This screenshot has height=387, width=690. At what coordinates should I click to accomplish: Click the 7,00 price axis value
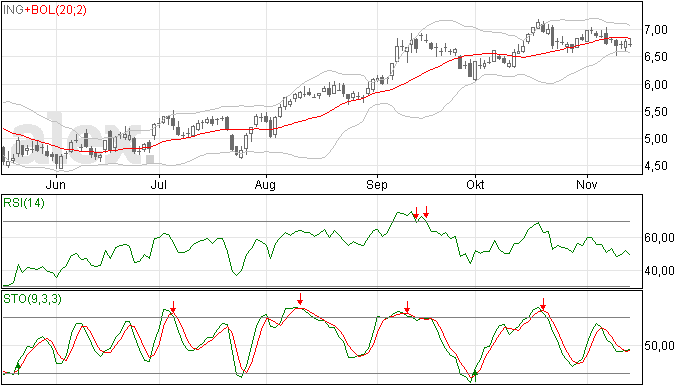click(656, 30)
